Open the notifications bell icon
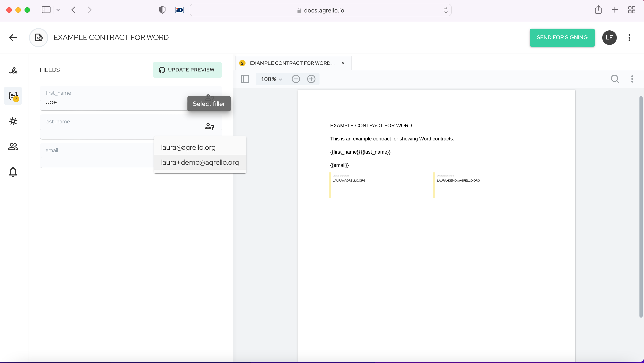The height and width of the screenshot is (363, 644). (13, 172)
